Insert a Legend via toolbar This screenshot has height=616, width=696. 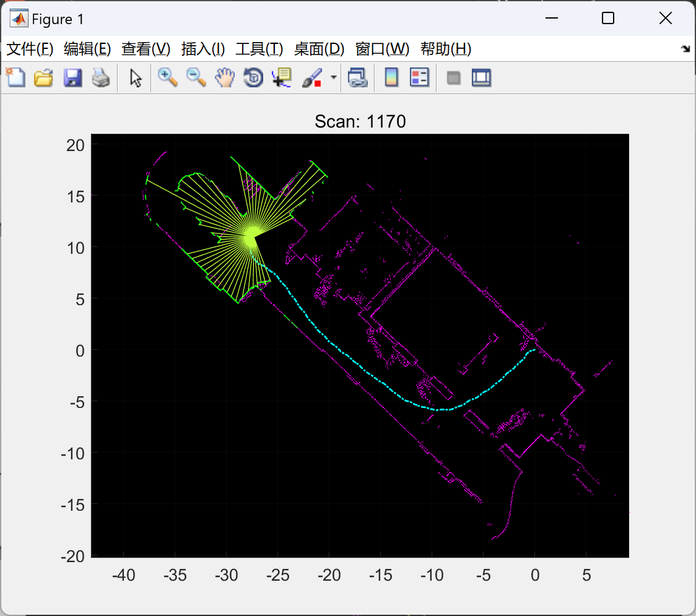[419, 77]
